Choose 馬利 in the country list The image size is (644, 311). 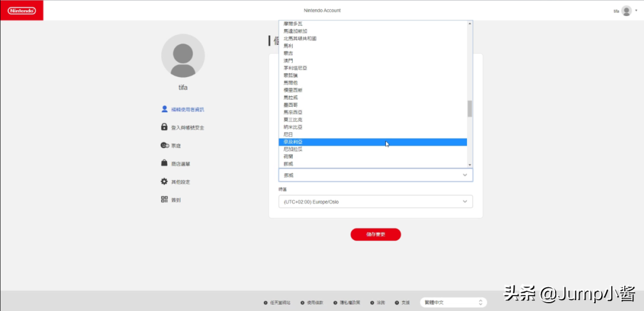tap(373, 45)
